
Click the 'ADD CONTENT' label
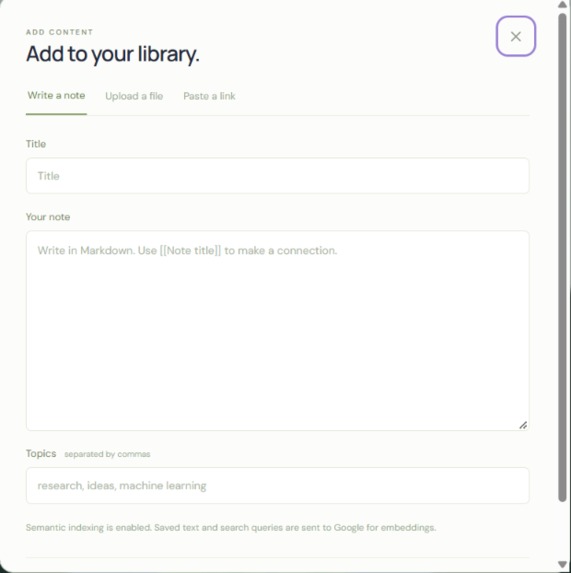click(59, 32)
